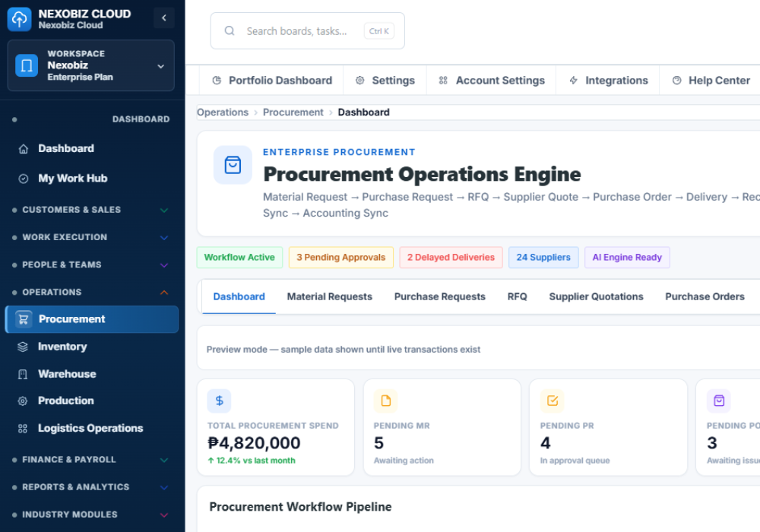The image size is (760, 532).
Task: Switch to the Purchase Orders tab
Action: (705, 296)
